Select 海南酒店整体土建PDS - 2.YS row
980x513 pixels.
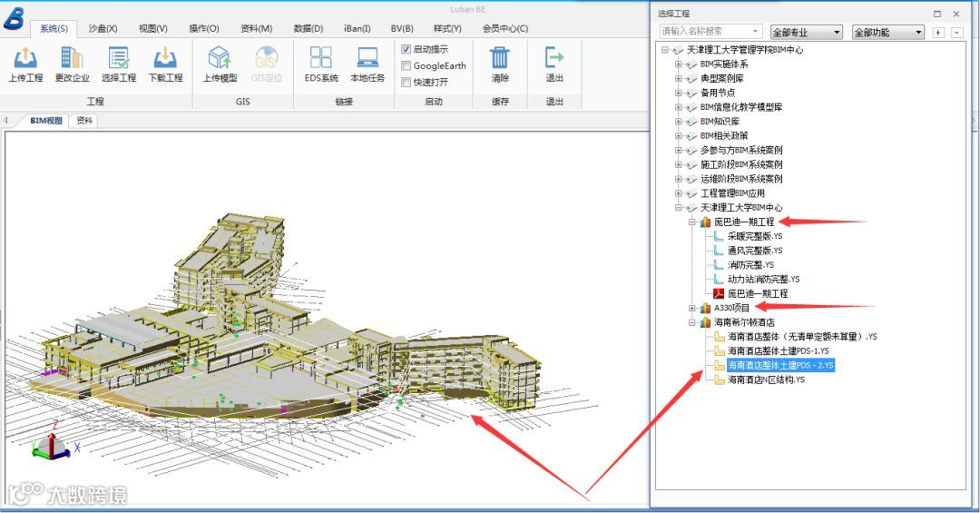click(x=780, y=365)
